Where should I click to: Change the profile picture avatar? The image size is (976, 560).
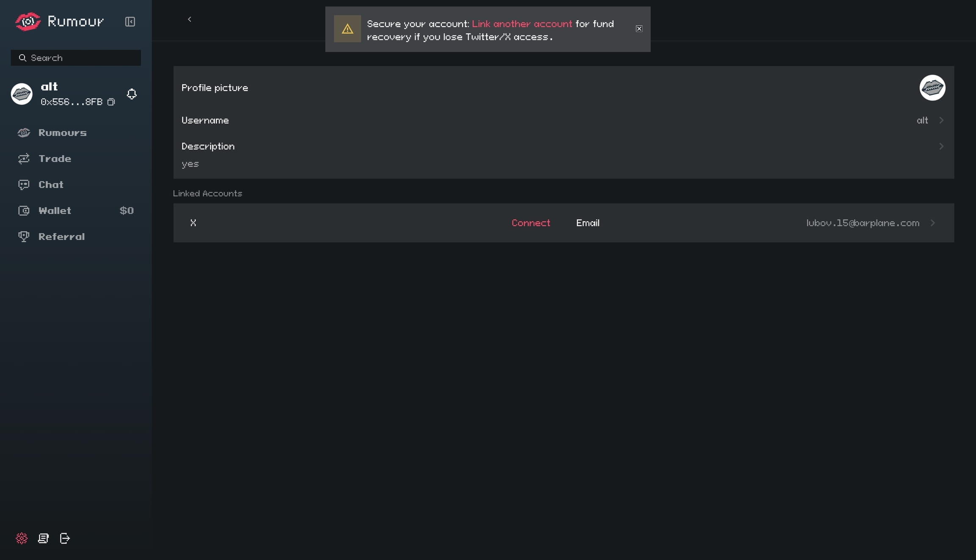[932, 88]
